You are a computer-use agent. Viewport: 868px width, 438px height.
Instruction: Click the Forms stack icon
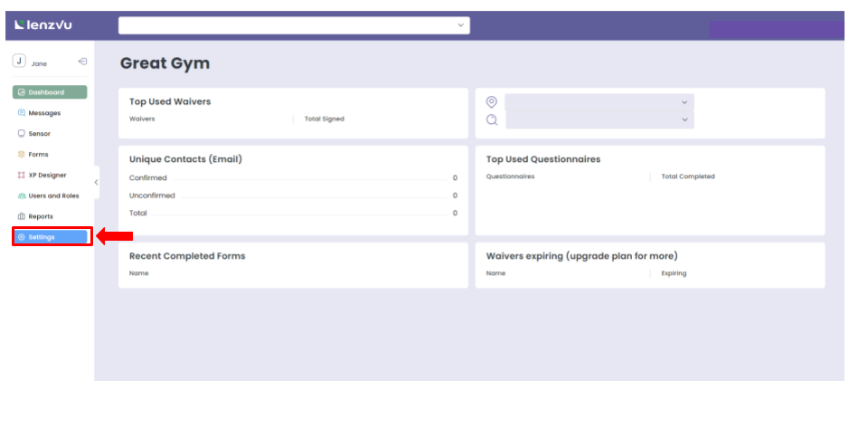click(x=22, y=154)
